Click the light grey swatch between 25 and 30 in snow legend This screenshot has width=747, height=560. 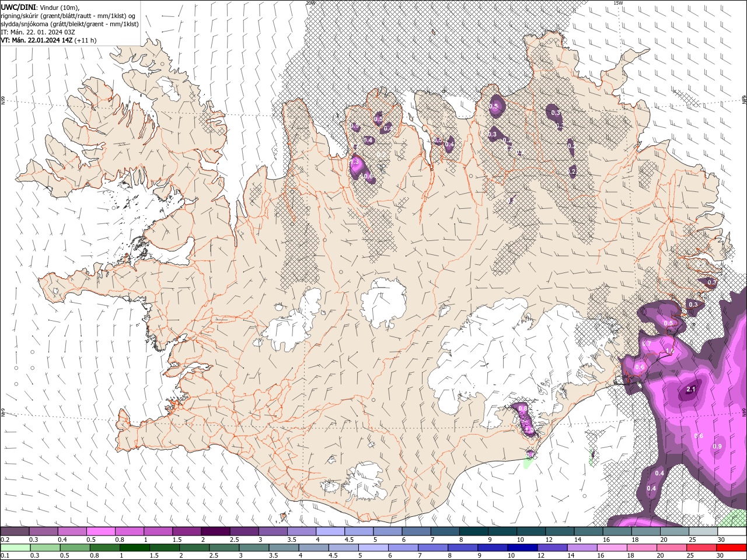[x=703, y=531]
